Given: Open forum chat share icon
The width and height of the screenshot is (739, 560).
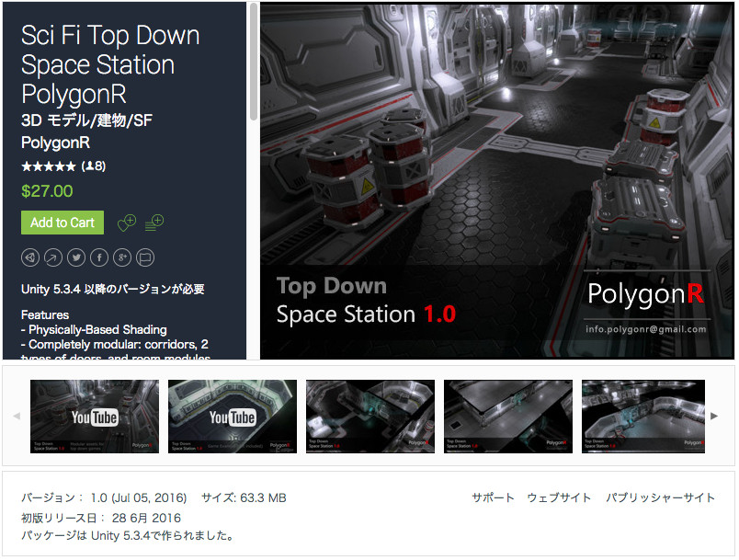Looking at the screenshot, I should tap(145, 257).
